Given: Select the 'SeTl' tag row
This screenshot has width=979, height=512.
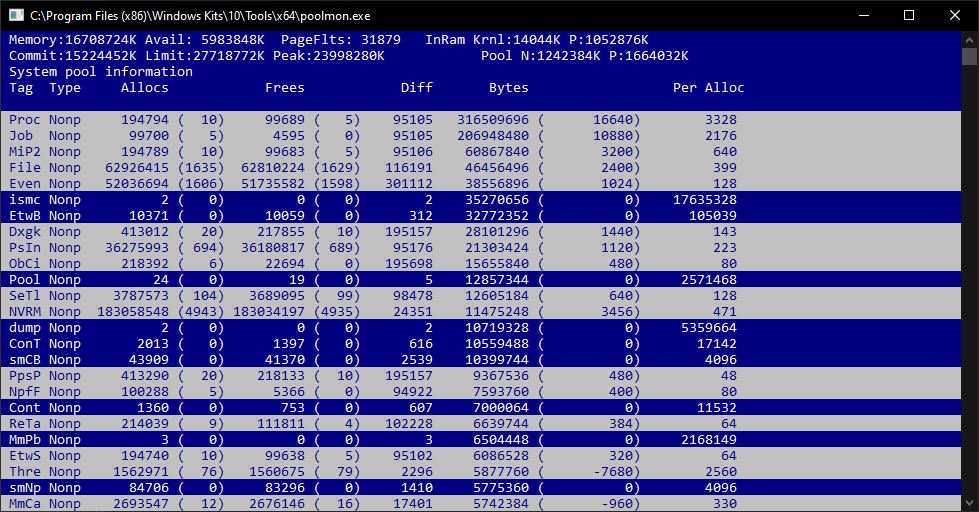Looking at the screenshot, I should click(x=481, y=295).
